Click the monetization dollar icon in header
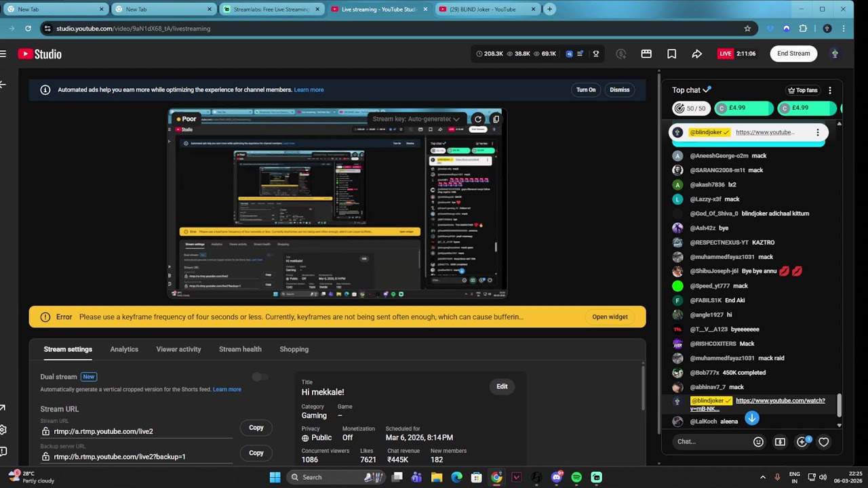Viewport: 868px width, 488px height. click(x=620, y=54)
